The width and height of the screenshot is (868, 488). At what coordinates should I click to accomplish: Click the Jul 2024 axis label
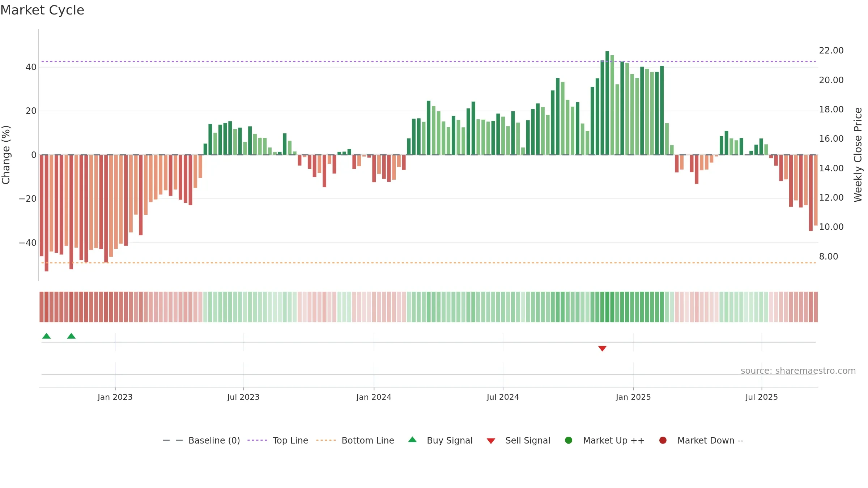[x=503, y=397]
